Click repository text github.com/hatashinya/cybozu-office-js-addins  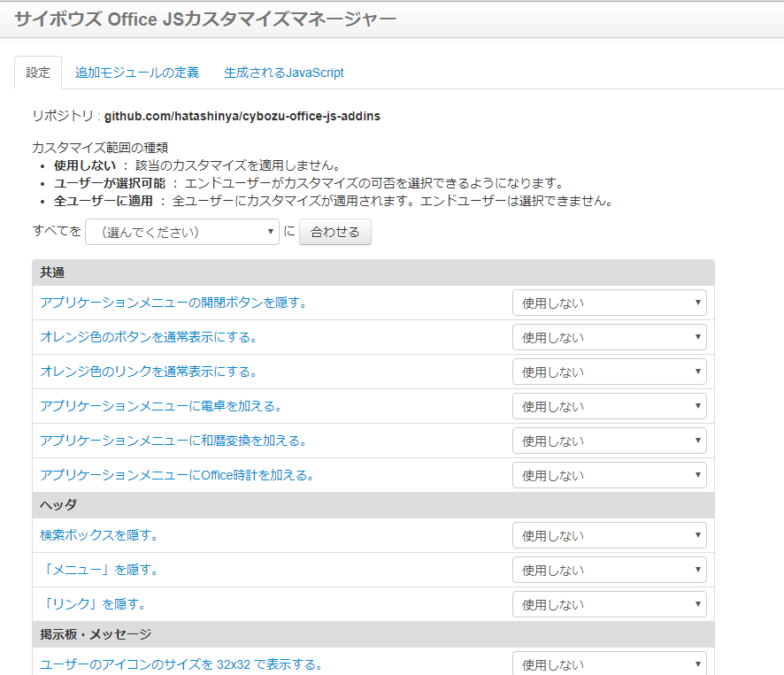(242, 116)
